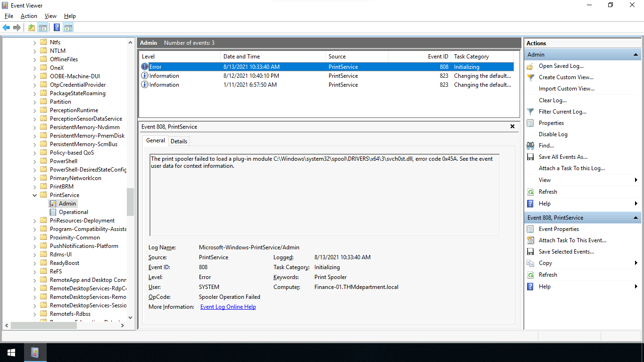644x362 pixels.
Task: Click Save Selected Events disk icon
Action: tap(530, 252)
